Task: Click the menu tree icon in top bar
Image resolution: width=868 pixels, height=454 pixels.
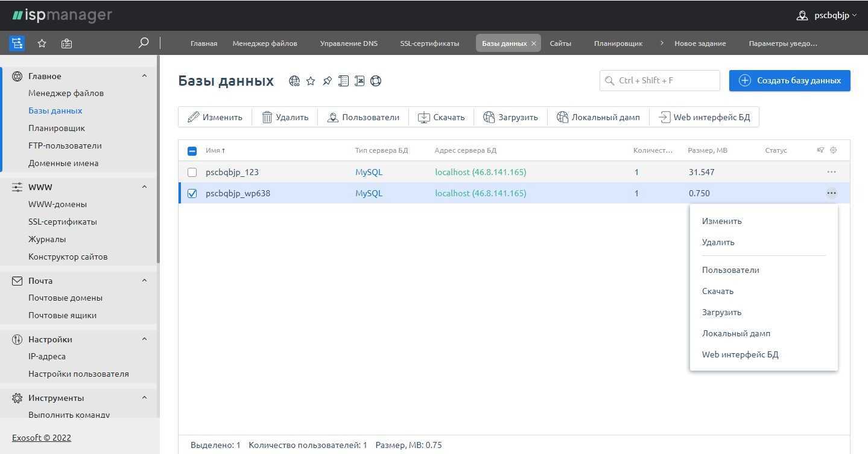Action: pos(17,43)
